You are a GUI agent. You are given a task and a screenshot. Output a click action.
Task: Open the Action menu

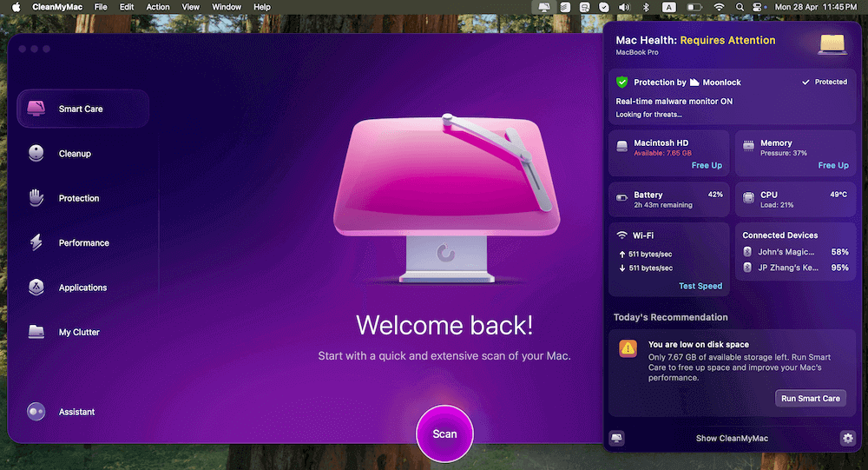click(x=158, y=7)
